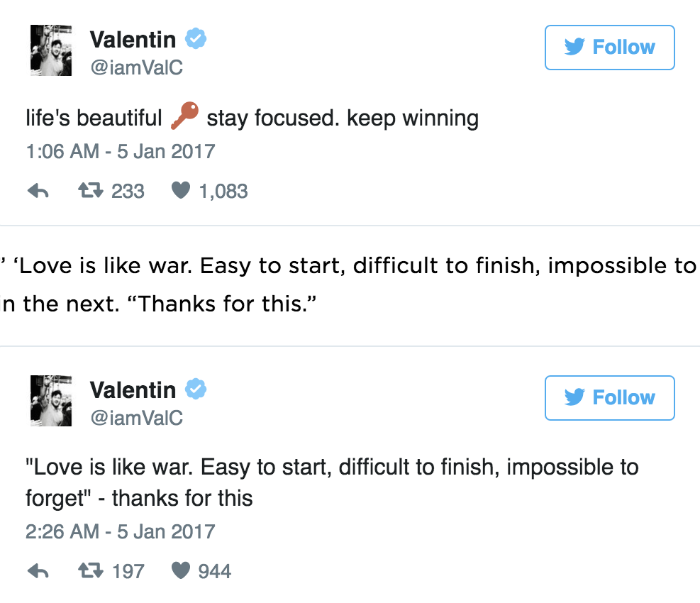700x603 pixels.
Task: Click the verified badge on the second tweet
Action: click(195, 389)
